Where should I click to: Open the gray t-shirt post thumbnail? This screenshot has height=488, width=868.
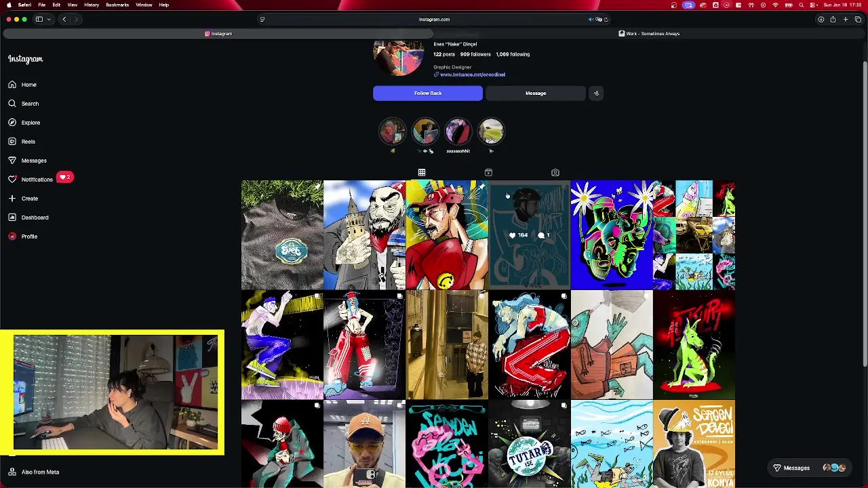(282, 235)
